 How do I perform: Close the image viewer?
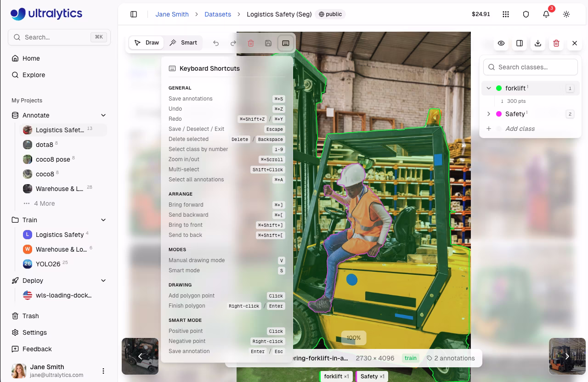click(x=575, y=43)
